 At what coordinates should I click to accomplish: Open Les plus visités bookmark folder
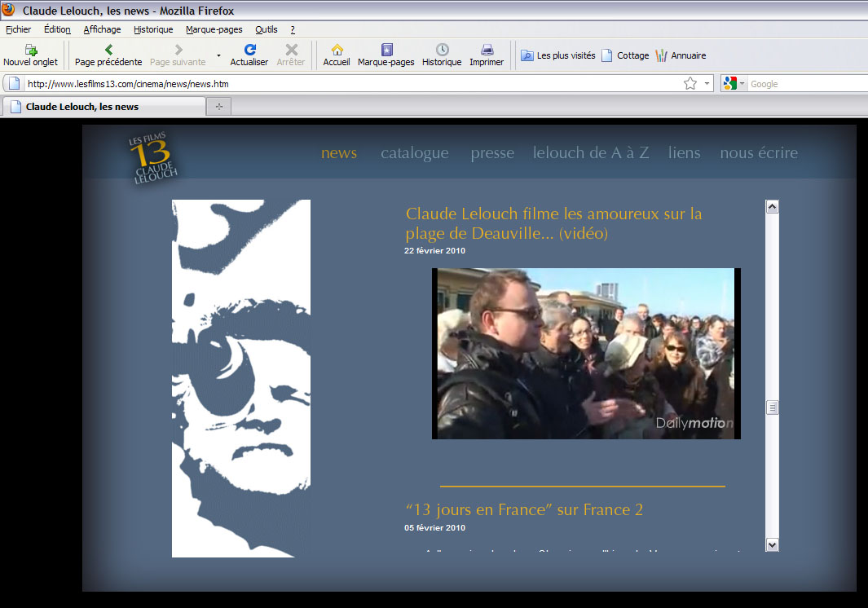click(x=558, y=55)
